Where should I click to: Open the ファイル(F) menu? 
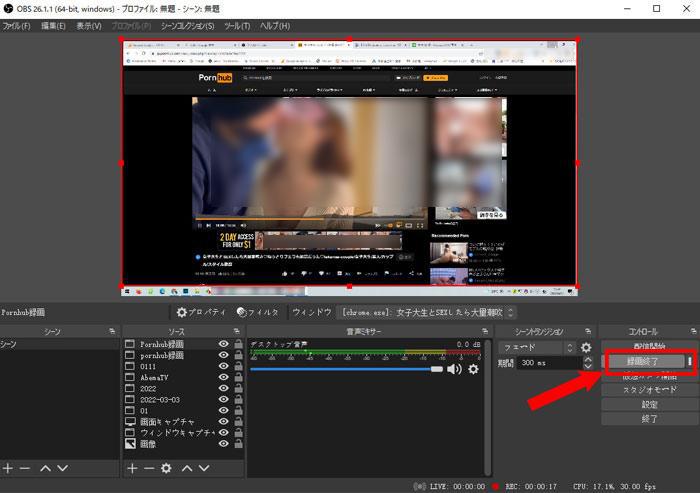[x=17, y=26]
